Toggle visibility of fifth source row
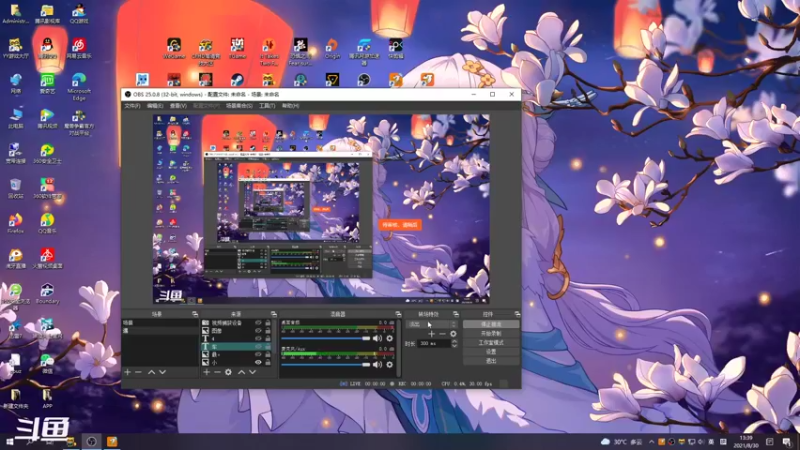The width and height of the screenshot is (800, 450). (x=258, y=354)
